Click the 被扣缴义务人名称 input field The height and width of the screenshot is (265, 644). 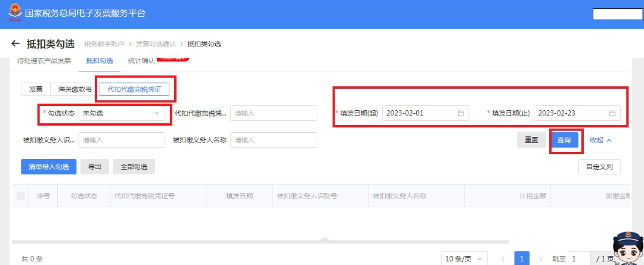(274, 140)
